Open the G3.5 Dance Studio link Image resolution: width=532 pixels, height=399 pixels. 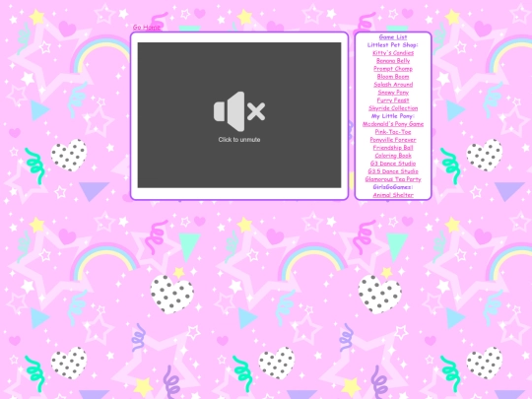point(393,171)
